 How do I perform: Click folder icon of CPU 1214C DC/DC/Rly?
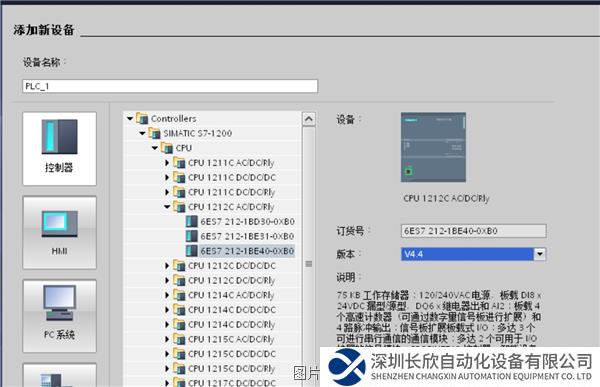[x=179, y=324]
